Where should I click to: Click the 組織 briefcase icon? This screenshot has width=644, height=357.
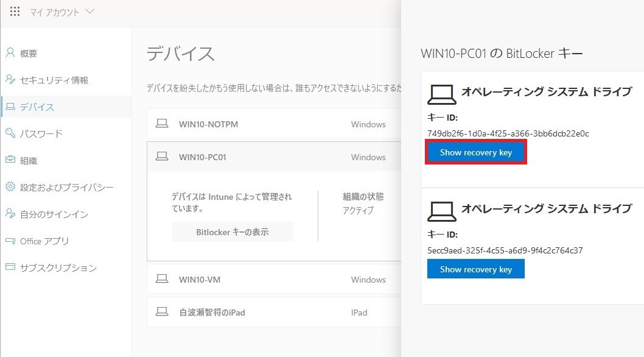10,160
